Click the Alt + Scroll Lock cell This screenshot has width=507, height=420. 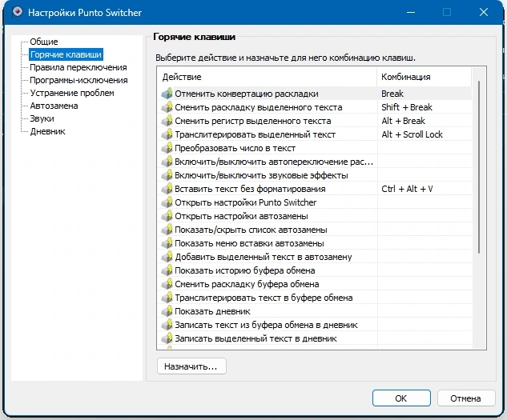click(x=424, y=134)
